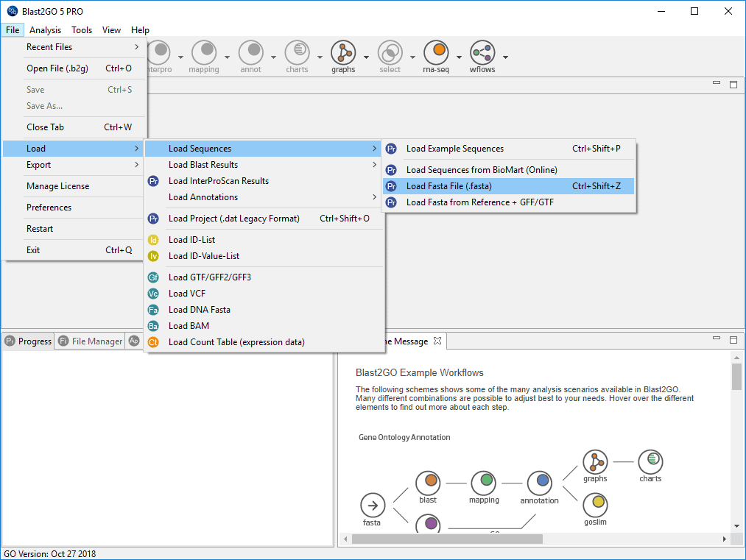Click the Message panel horizontal scrollbar
The width and height of the screenshot is (746, 560).
click(x=447, y=539)
